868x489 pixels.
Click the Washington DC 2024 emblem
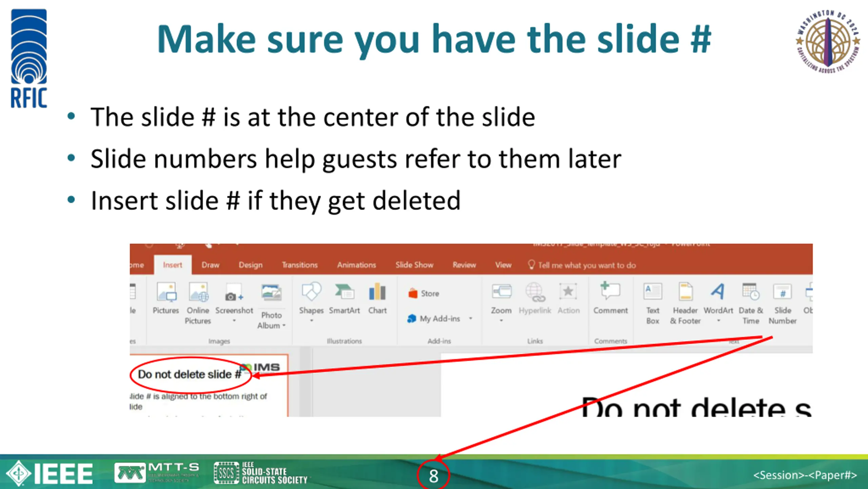828,42
